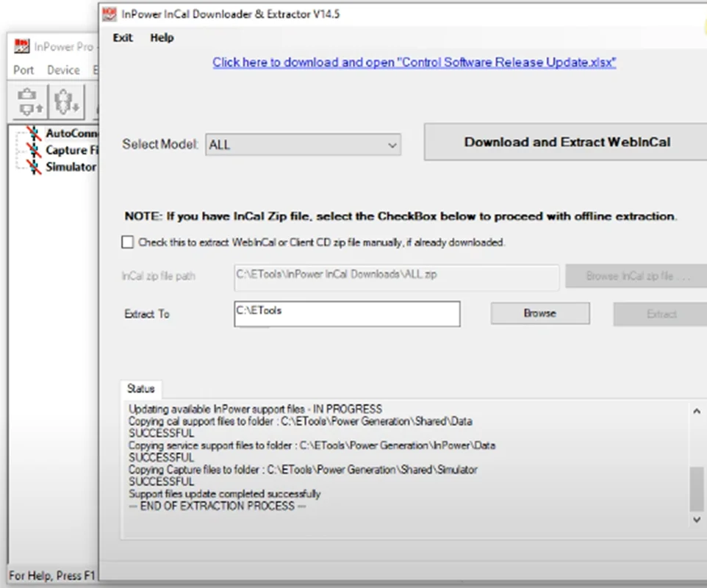Viewport: 707px width, 588px height.
Task: Open the Exit menu
Action: pyautogui.click(x=123, y=38)
